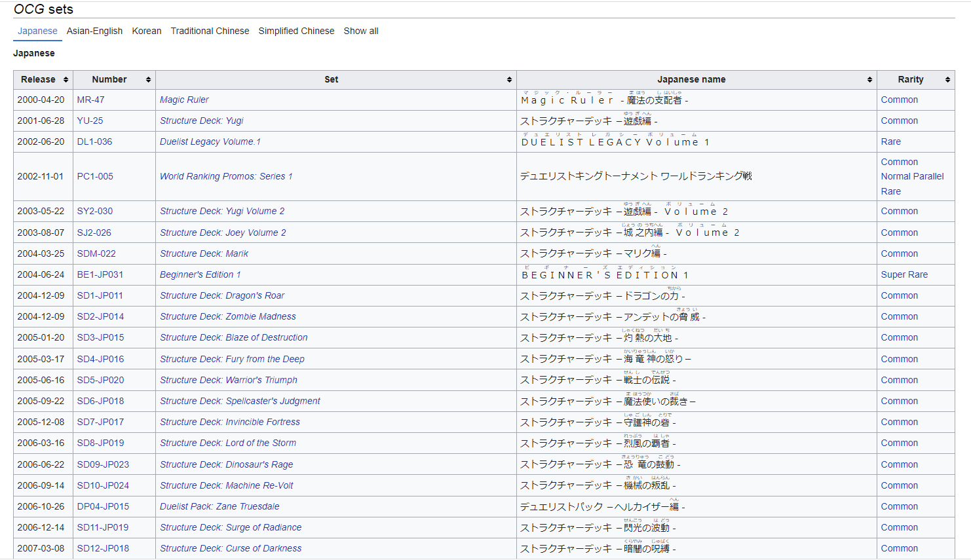Follow the Duelist Legacy Volume.1 link
This screenshot has width=971, height=560.
click(210, 141)
